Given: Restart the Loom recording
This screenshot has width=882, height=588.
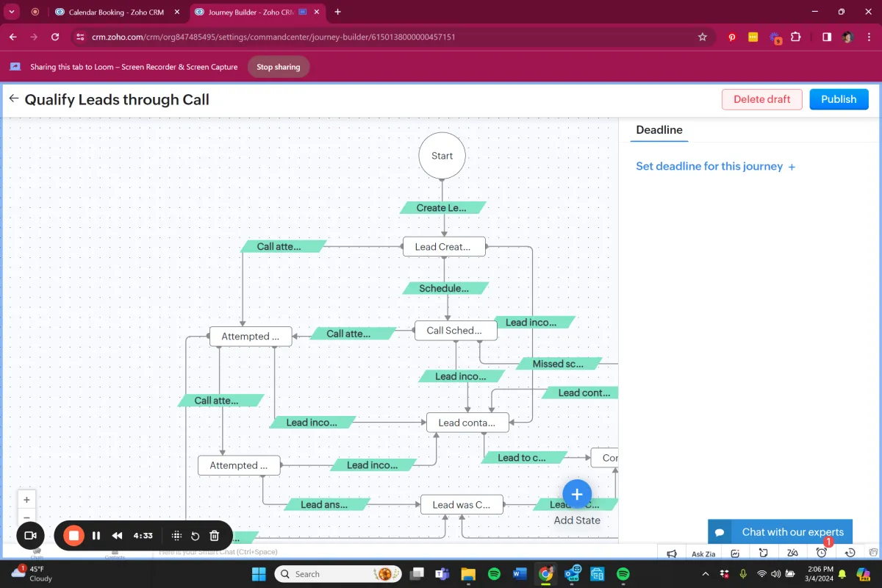Looking at the screenshot, I should [x=196, y=536].
